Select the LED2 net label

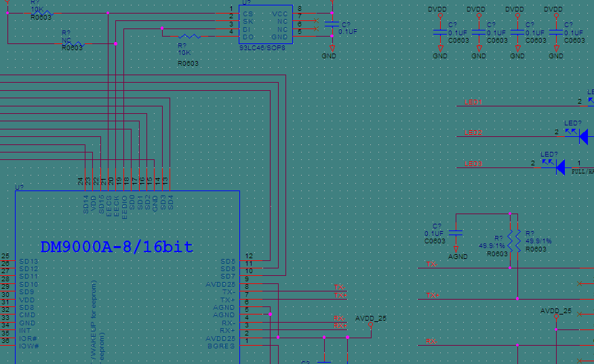473,133
